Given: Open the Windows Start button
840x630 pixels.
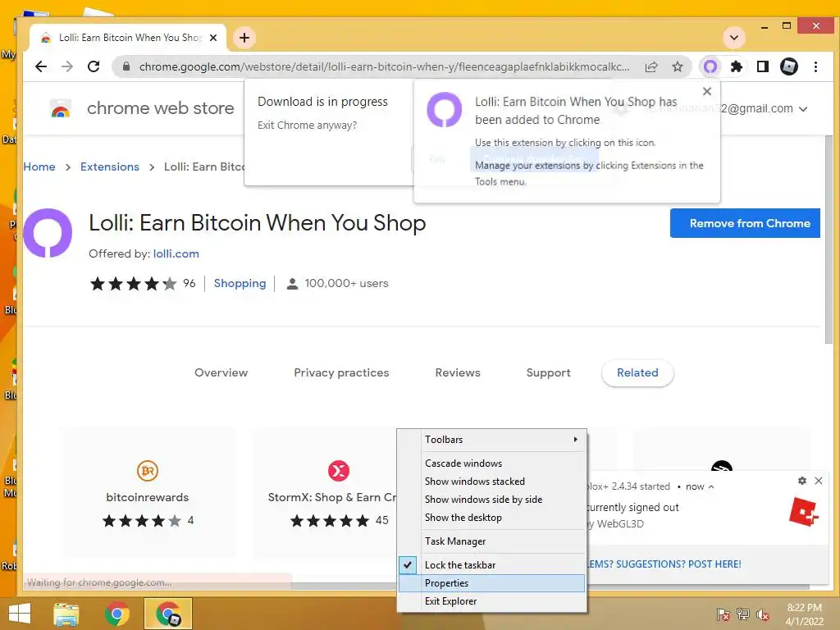Looking at the screenshot, I should pos(20,614).
